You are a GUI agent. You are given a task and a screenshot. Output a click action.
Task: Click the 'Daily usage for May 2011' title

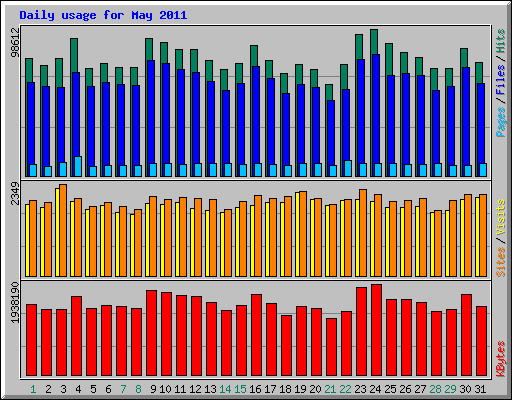click(x=103, y=15)
